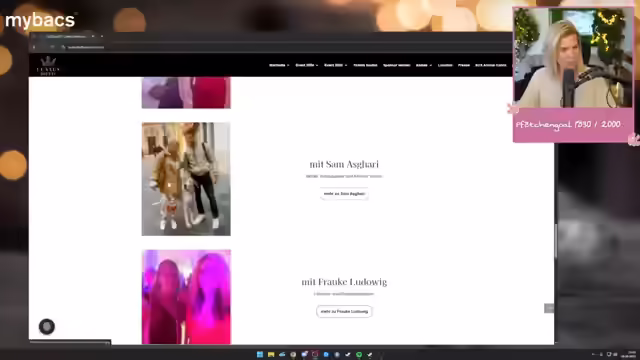Open the Windows Start menu

click(x=260, y=354)
